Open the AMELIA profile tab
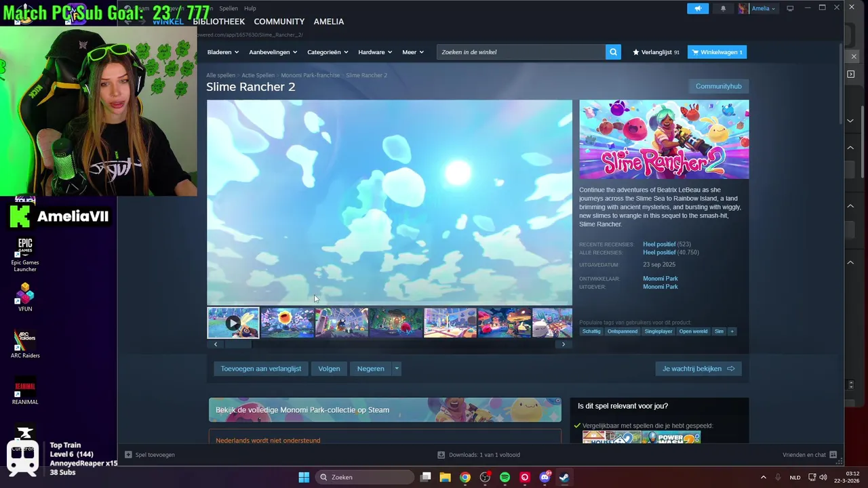This screenshot has width=868, height=488. pyautogui.click(x=329, y=22)
